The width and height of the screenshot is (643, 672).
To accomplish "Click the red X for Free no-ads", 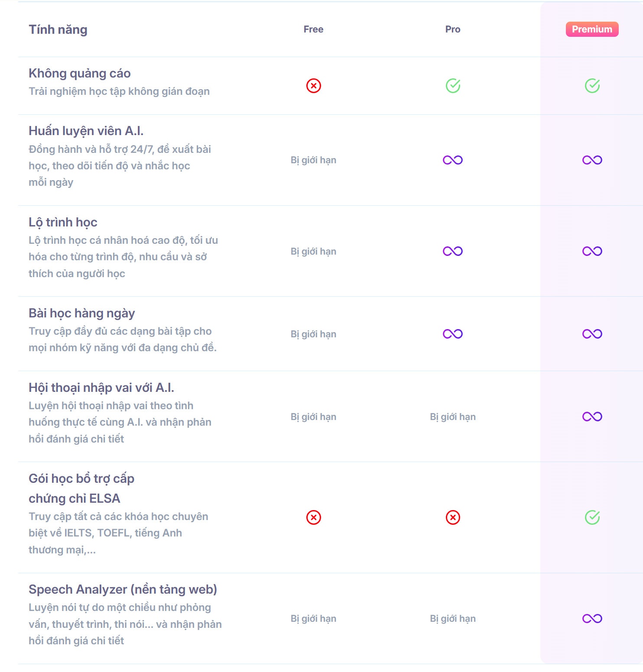I will tap(313, 86).
